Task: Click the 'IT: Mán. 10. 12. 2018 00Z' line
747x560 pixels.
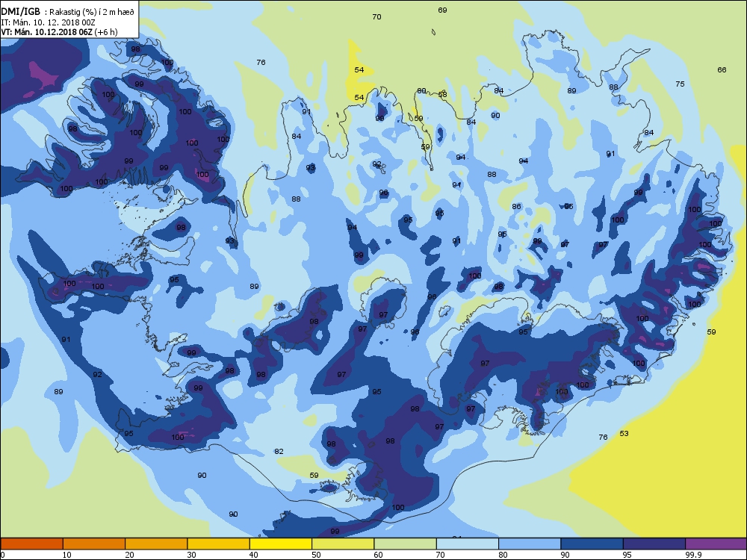Action: point(48,22)
